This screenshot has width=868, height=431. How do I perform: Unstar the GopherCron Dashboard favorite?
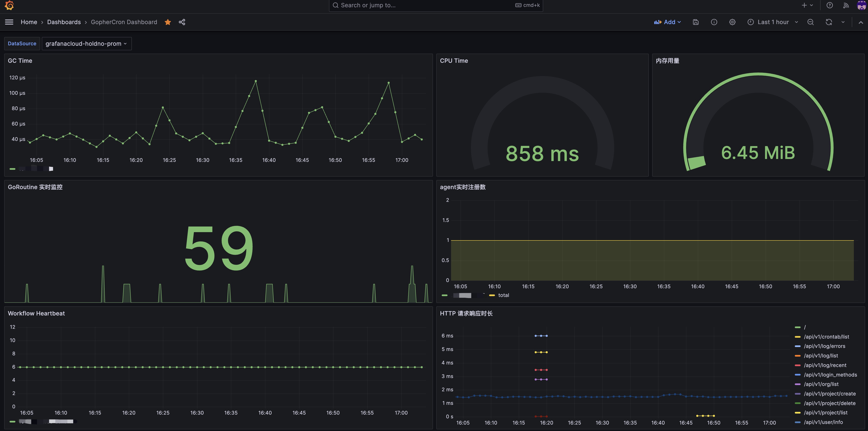point(168,22)
